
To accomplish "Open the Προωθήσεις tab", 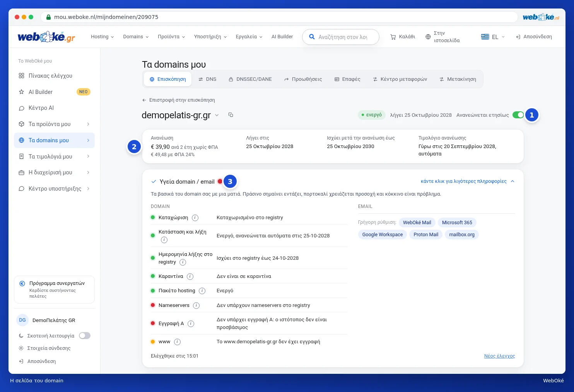I will point(303,79).
